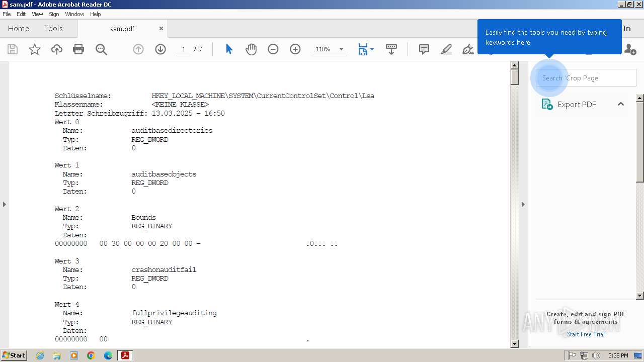
Task: Click the text fullprivilegeauditing
Action: [x=174, y=313]
